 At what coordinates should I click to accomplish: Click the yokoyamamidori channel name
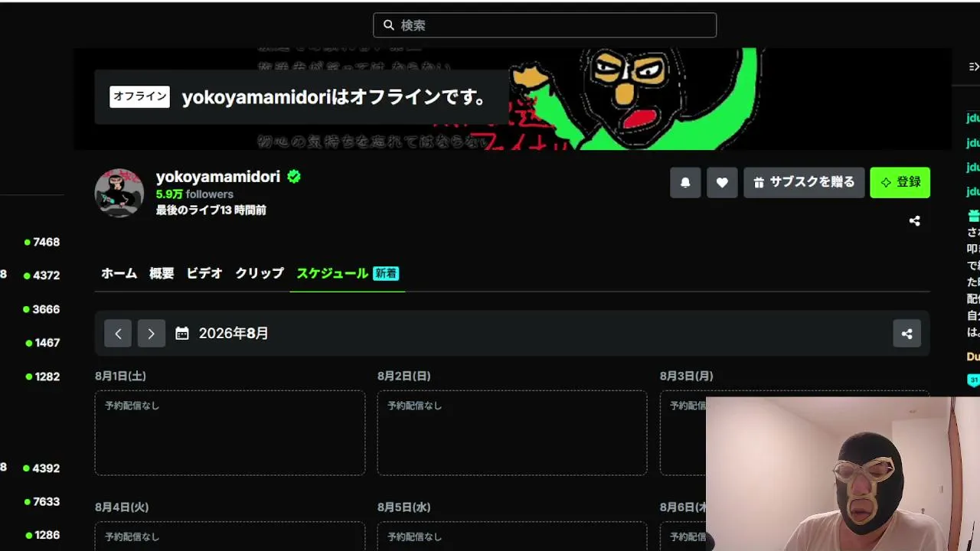[218, 177]
